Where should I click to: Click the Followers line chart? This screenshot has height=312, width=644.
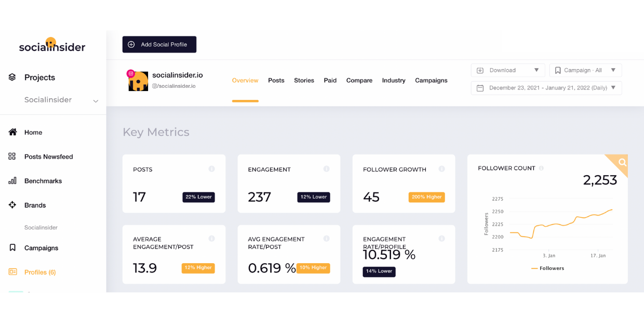coord(561,224)
